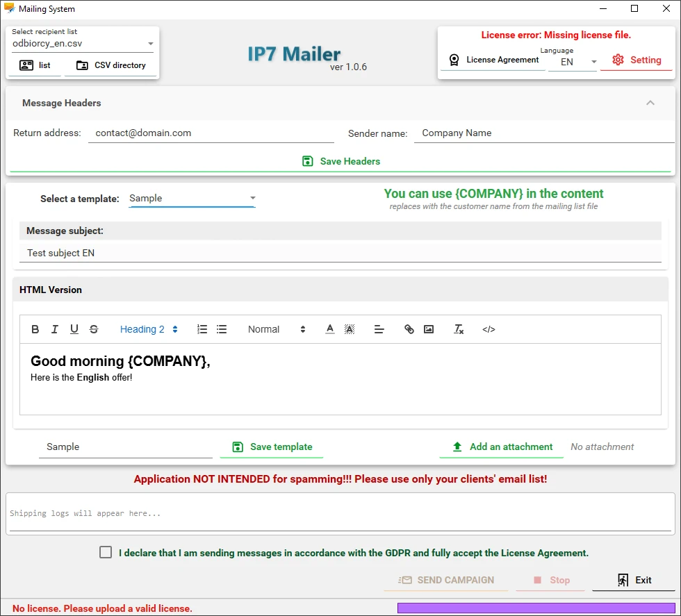The height and width of the screenshot is (616, 681).
Task: Click Add an attachment
Action: 502,447
